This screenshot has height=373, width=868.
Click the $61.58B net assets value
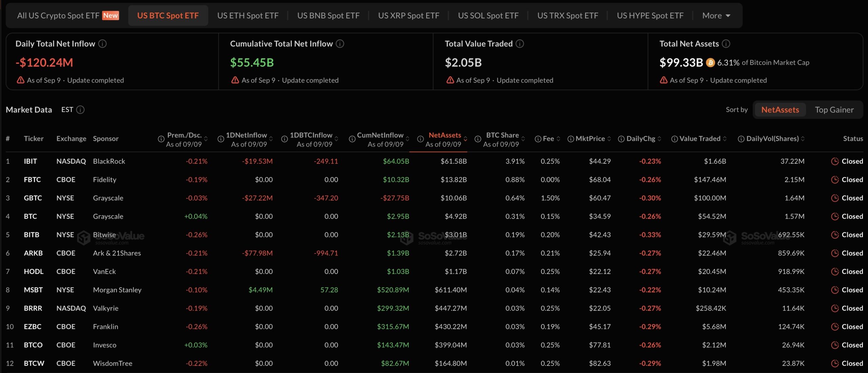(454, 161)
